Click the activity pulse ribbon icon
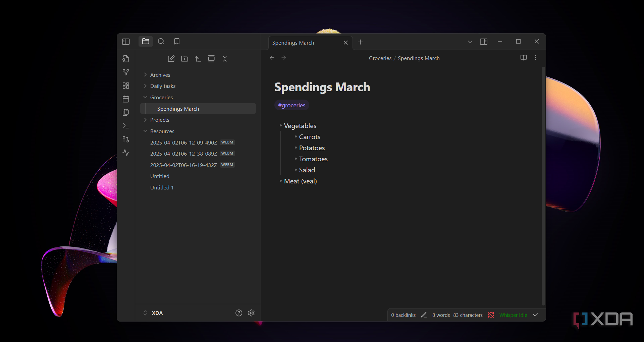Screen dimensions: 644x342 click(126, 153)
